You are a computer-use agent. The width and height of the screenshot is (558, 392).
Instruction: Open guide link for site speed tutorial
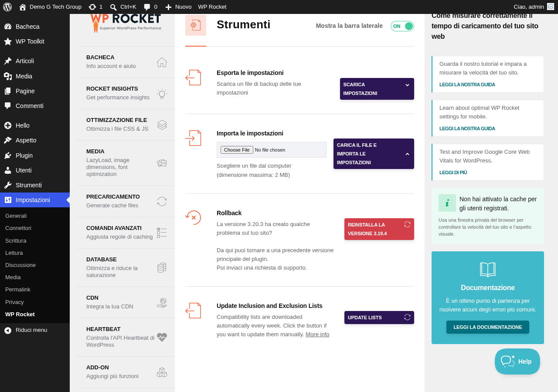tap(467, 84)
